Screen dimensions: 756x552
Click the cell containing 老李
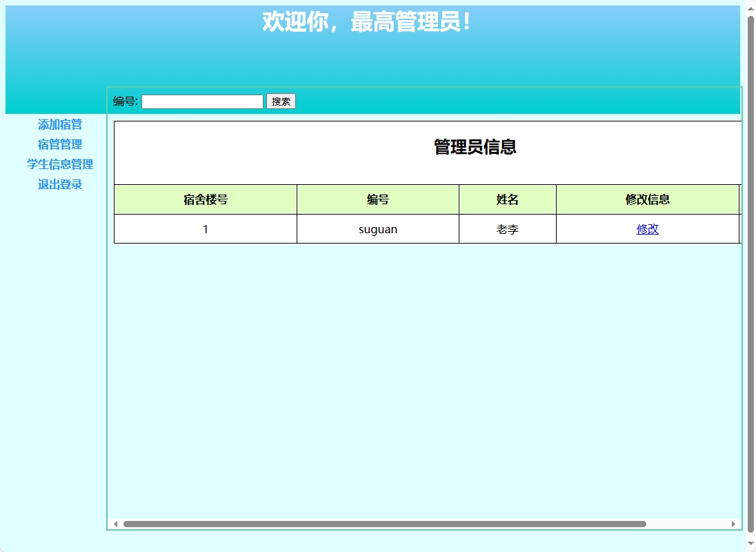pyautogui.click(x=508, y=228)
